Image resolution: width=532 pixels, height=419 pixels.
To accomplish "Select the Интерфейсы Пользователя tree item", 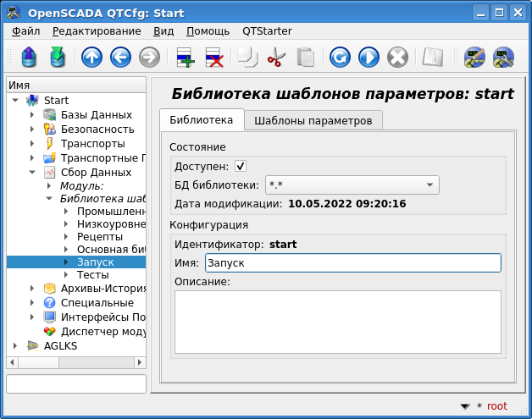I will 103,317.
